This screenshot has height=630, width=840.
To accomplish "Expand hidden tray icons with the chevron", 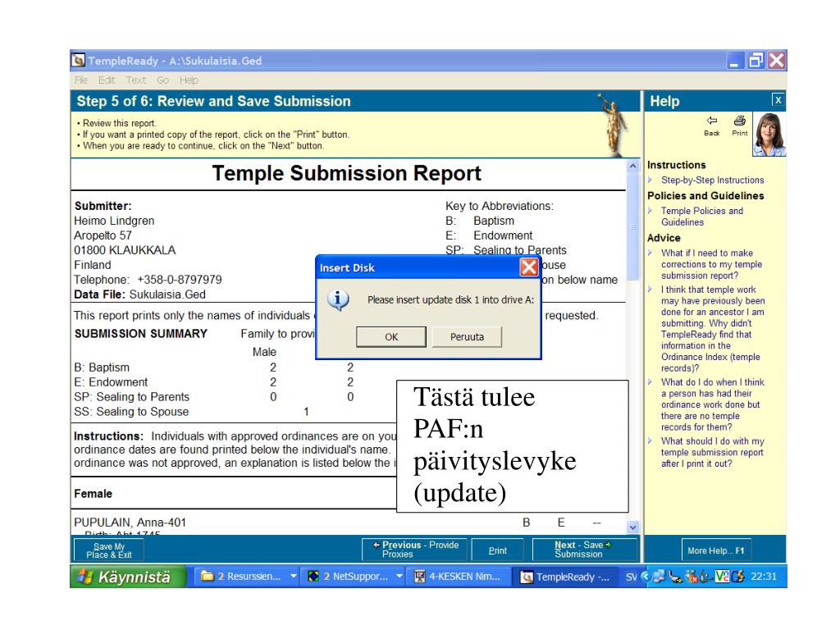I will [646, 577].
